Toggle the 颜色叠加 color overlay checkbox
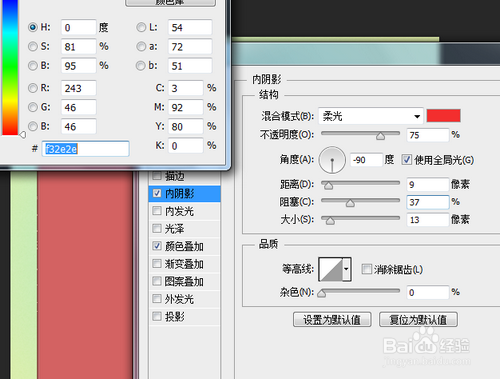This screenshot has width=500, height=379. pos(157,246)
